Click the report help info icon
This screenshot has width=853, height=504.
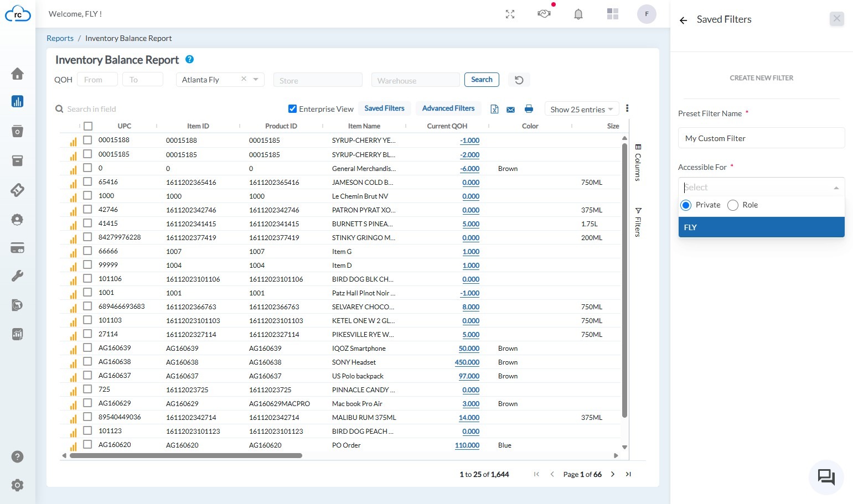[189, 59]
